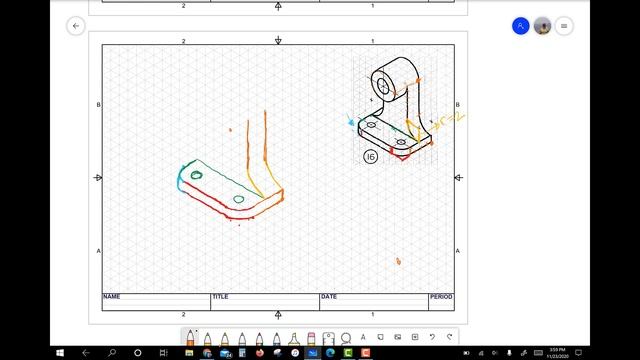This screenshot has width=640, height=360.
Task: Open Firefox from the taskbar
Action: click(x=260, y=353)
